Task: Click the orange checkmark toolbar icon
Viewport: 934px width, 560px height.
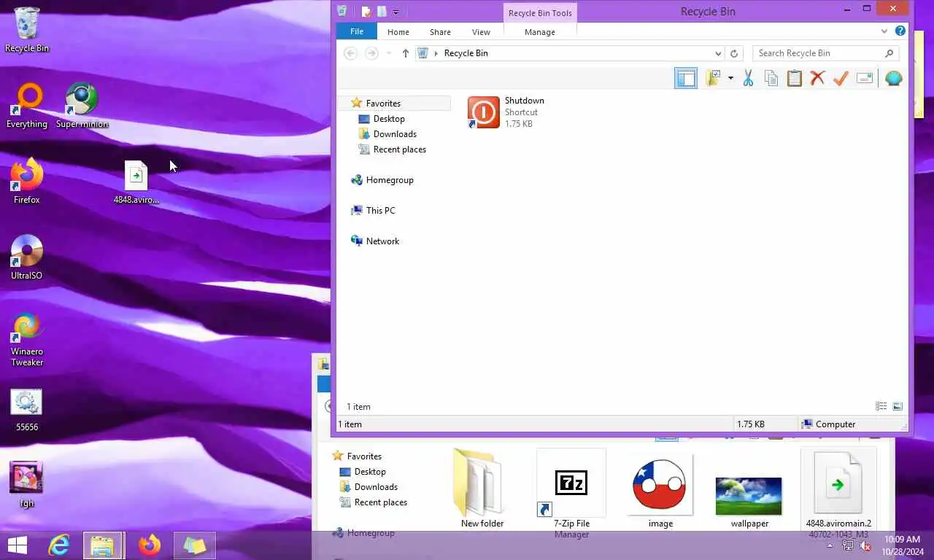Action: point(841,78)
